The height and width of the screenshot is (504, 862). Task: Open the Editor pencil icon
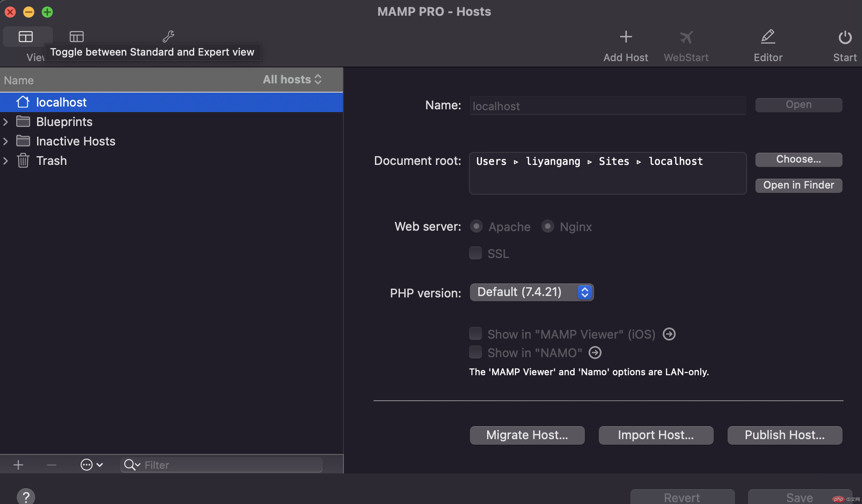pyautogui.click(x=768, y=37)
